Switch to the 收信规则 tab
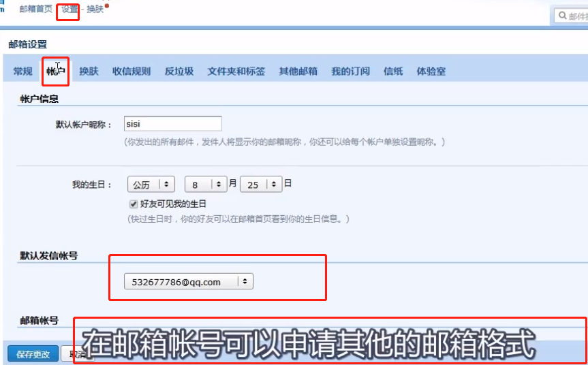The height and width of the screenshot is (365, 588). pos(131,72)
